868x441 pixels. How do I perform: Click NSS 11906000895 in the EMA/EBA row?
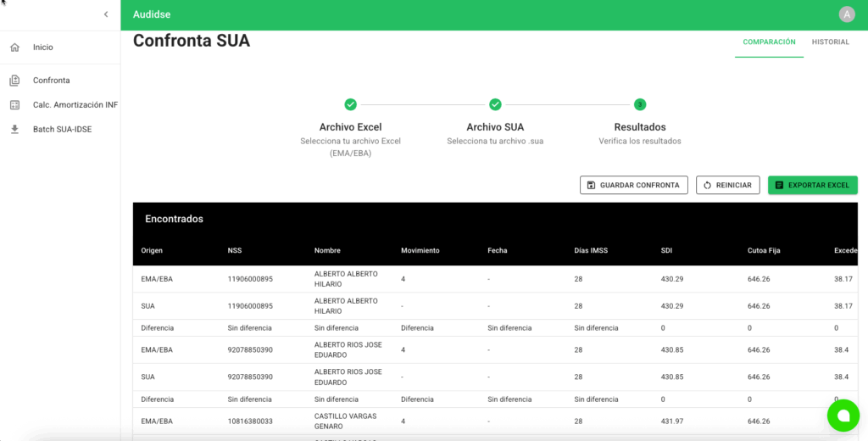pyautogui.click(x=250, y=279)
